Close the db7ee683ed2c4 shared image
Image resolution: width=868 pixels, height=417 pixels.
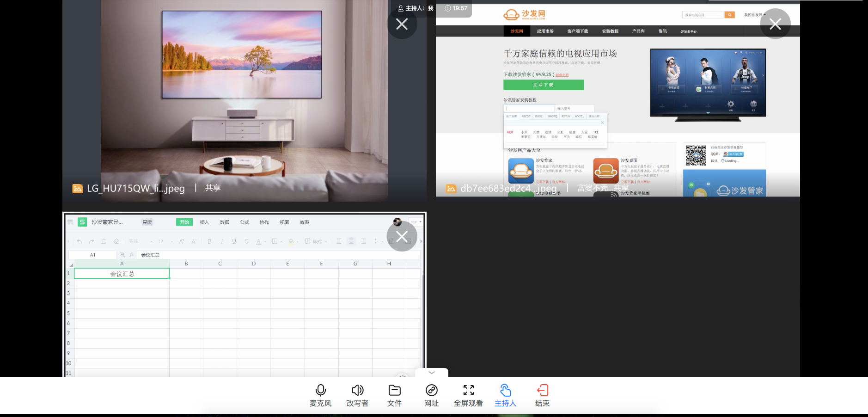pyautogui.click(x=775, y=24)
